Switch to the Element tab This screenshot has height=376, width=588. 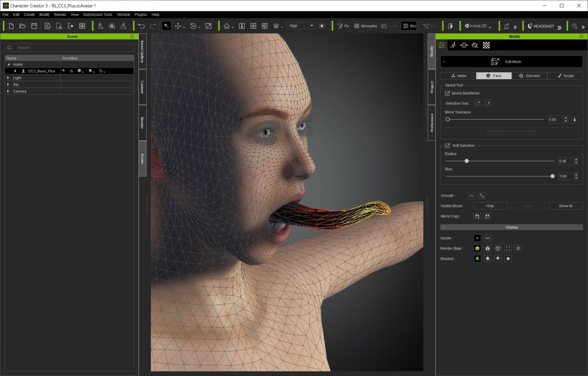click(x=529, y=76)
